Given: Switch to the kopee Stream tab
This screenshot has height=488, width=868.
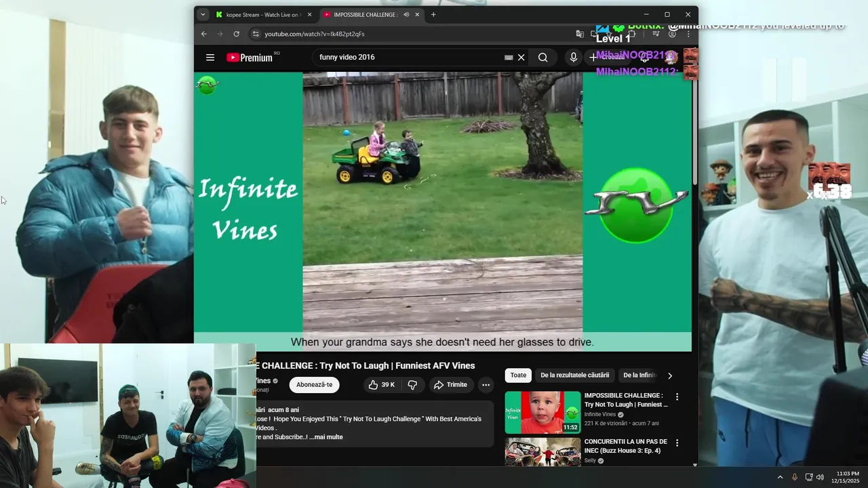Looking at the screenshot, I should (264, 14).
